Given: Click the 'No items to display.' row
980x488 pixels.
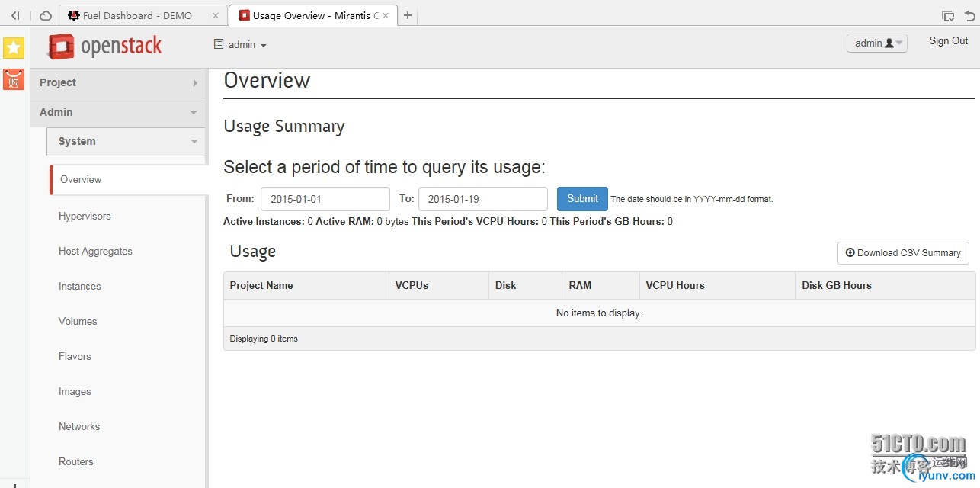Looking at the screenshot, I should pos(599,313).
